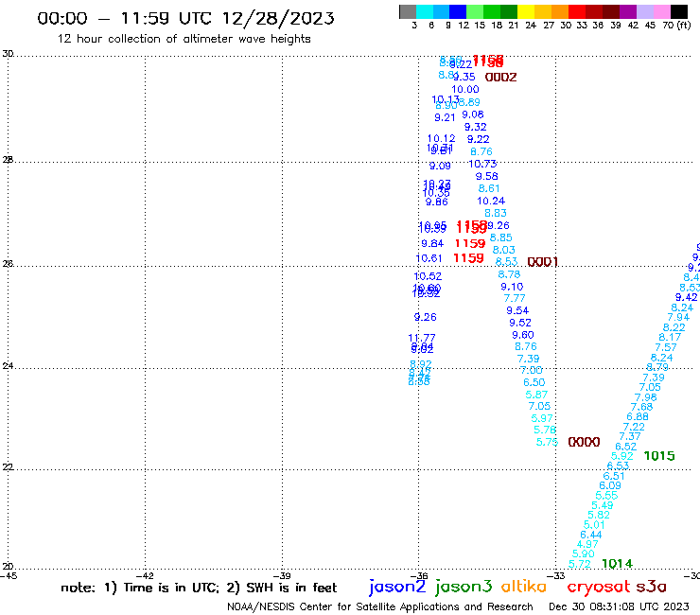Click the wave height value 8.83
The width and height of the screenshot is (700, 615).
(496, 213)
